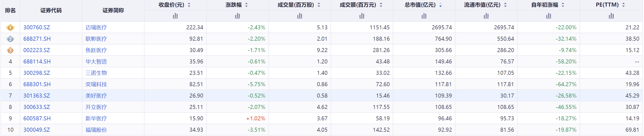Select total market cap 2695.74 in 总市值 column
644x136 pixels.
click(x=442, y=27)
